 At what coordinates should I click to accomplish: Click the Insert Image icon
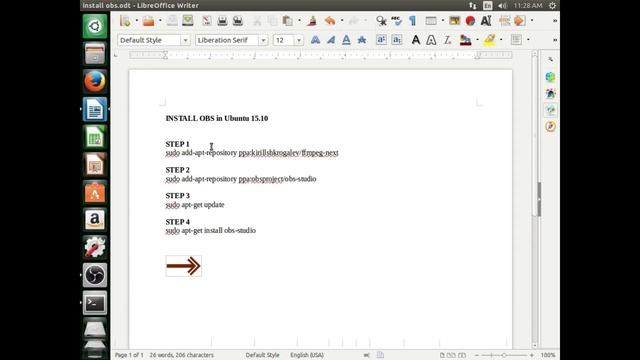tap(454, 20)
